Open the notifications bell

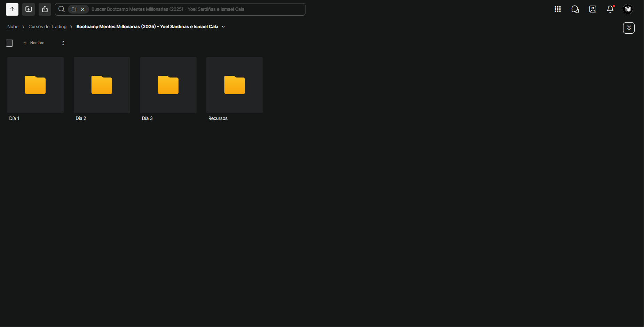point(610,9)
